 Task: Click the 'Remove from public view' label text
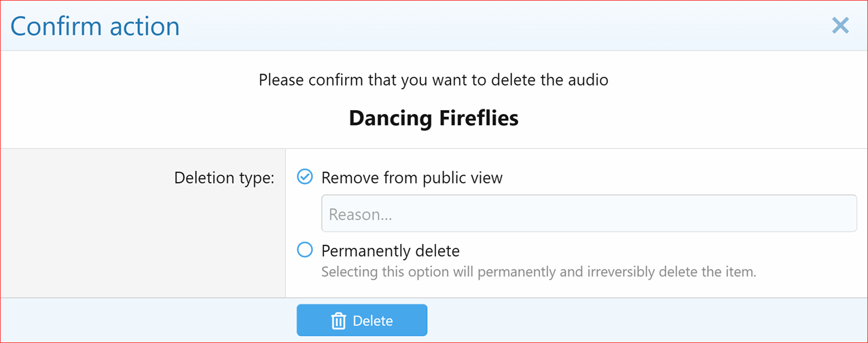tap(412, 178)
